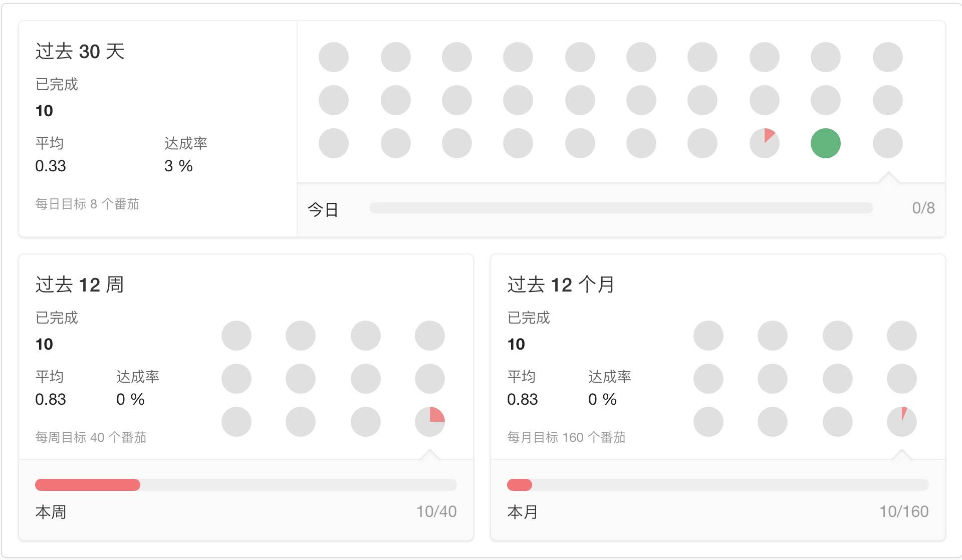
Task: Click the 每月目标 160 个番茄 text
Action: tap(566, 437)
